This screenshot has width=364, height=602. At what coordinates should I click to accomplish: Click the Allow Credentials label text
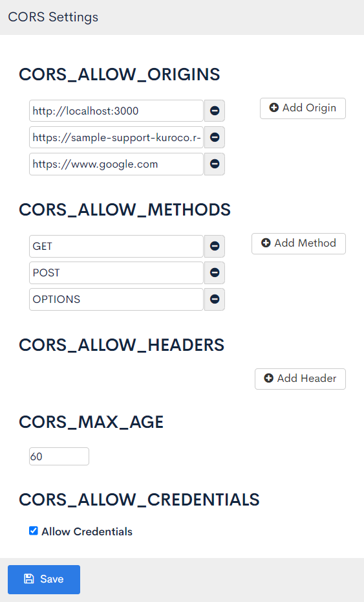(x=87, y=531)
